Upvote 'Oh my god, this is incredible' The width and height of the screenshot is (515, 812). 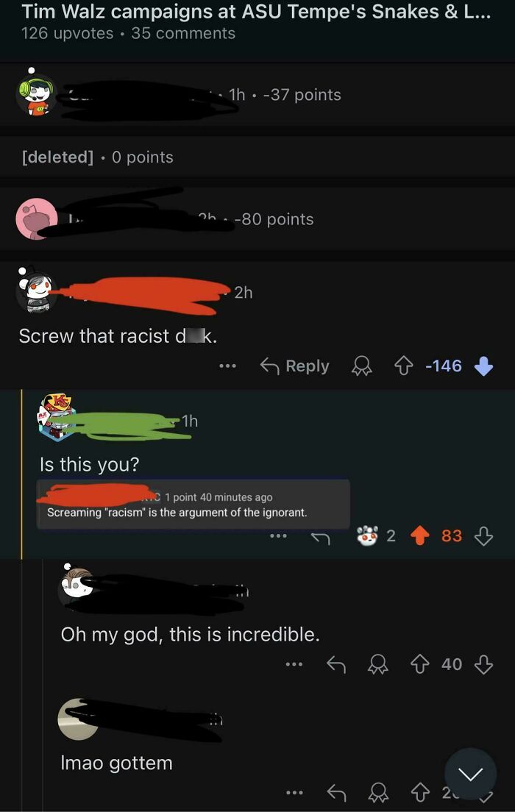click(419, 664)
